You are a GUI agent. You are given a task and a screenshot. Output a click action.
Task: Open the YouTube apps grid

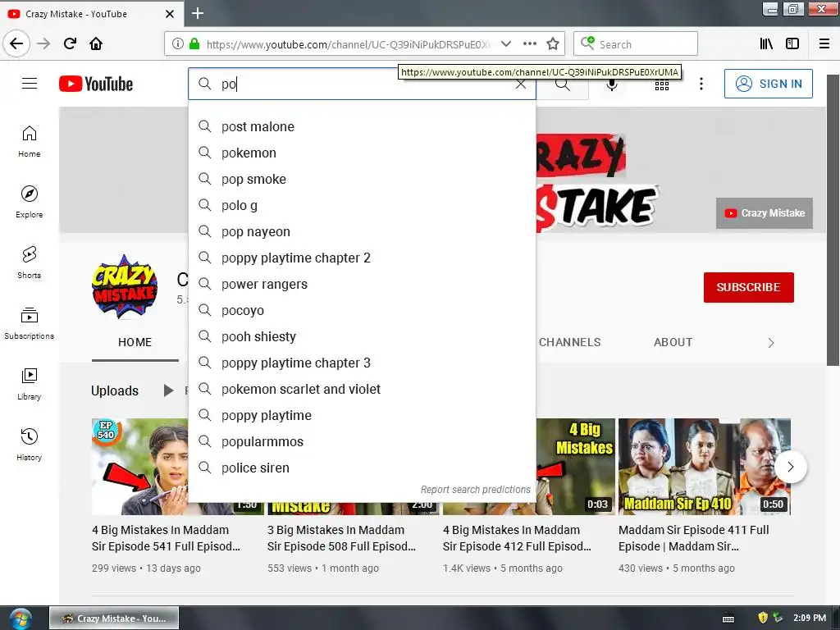point(662,84)
